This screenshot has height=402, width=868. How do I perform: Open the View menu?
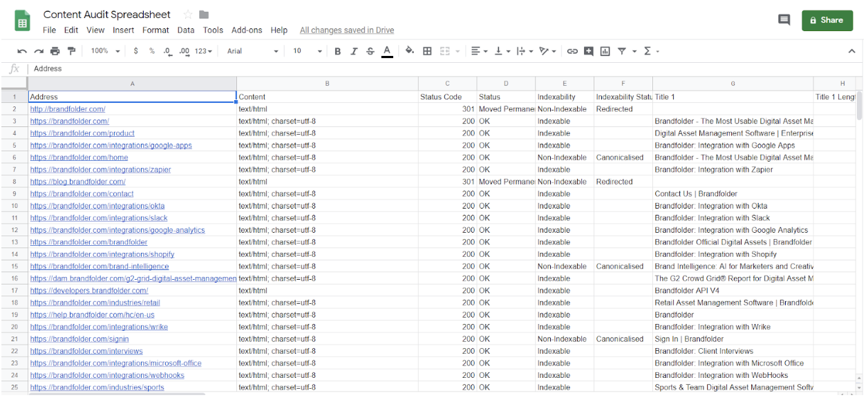click(95, 30)
